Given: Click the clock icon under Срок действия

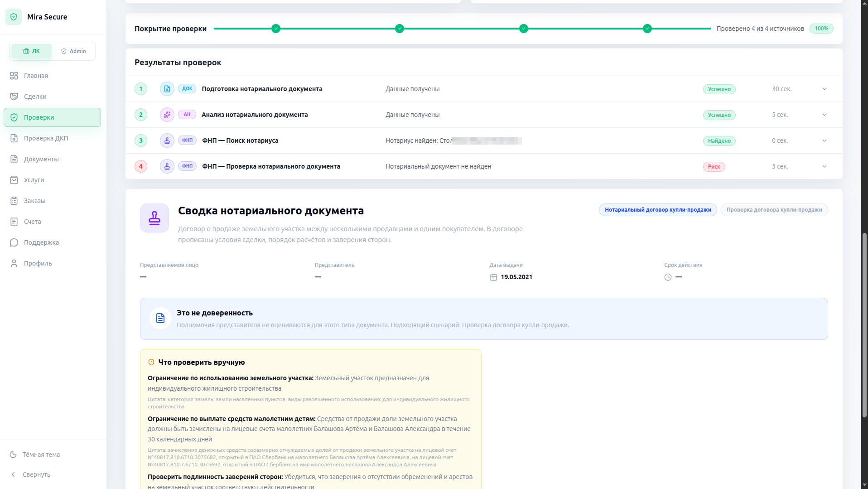Looking at the screenshot, I should [x=668, y=277].
